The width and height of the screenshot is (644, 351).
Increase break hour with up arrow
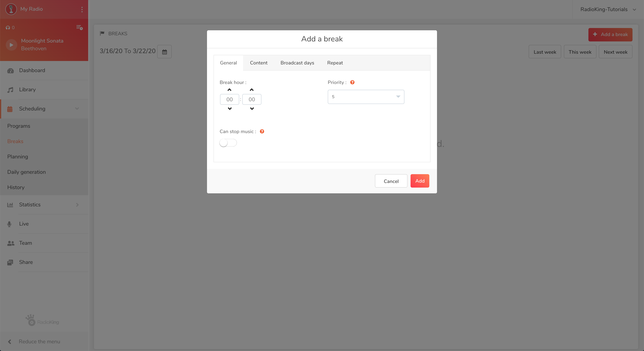(229, 90)
